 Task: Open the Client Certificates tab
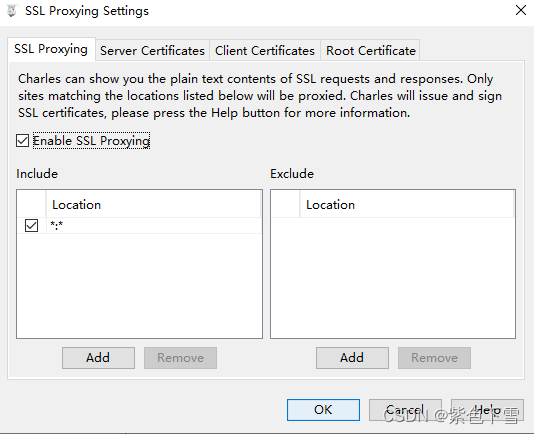(265, 51)
